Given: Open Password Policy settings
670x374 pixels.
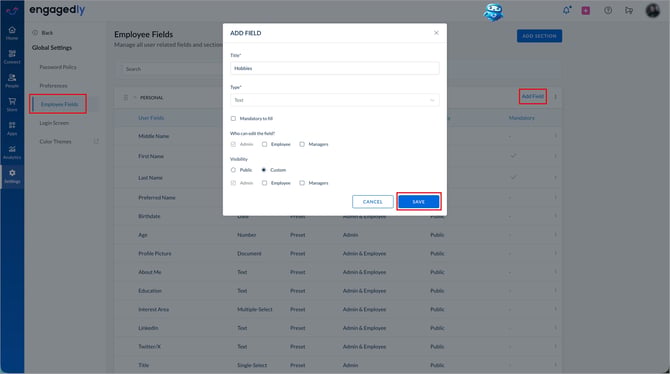Looking at the screenshot, I should 58,67.
